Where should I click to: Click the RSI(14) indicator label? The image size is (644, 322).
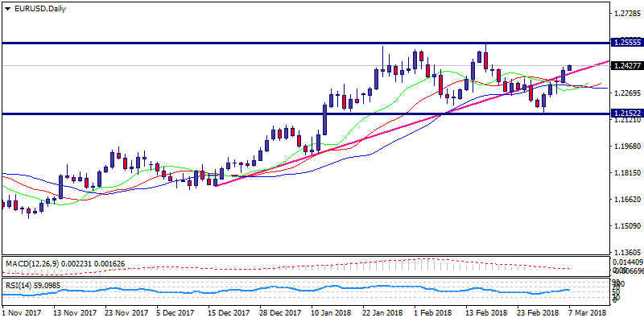tap(19, 285)
